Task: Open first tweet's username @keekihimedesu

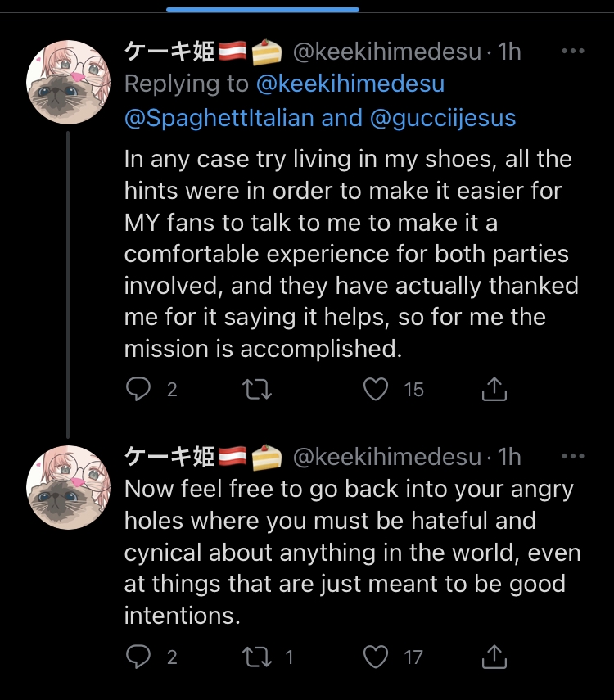Action: click(386, 52)
